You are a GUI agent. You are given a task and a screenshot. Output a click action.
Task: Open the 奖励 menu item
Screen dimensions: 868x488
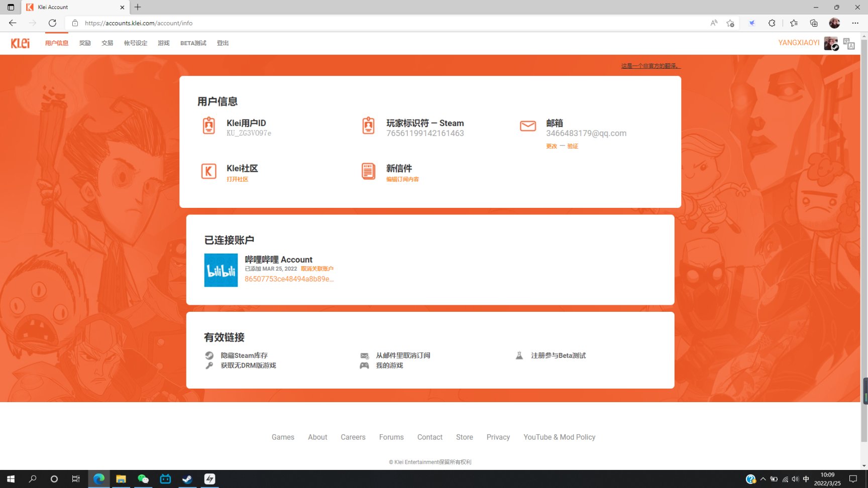85,43
